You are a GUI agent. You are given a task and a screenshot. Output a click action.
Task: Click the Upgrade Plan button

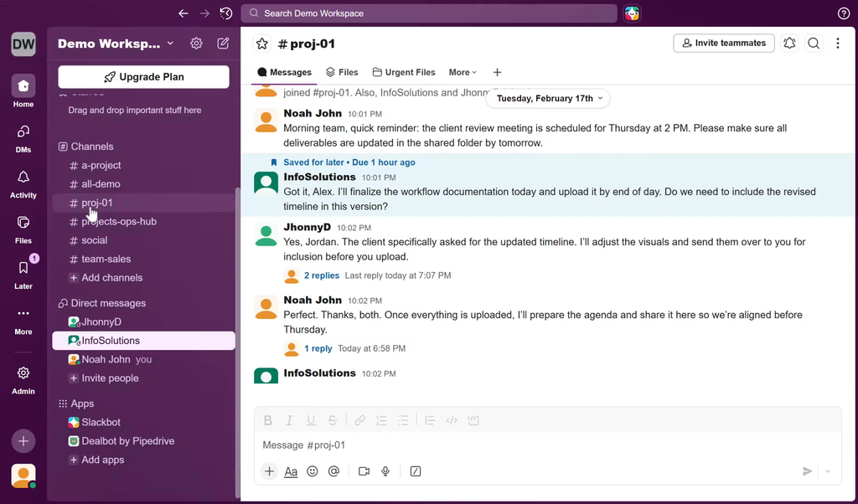coord(143,77)
